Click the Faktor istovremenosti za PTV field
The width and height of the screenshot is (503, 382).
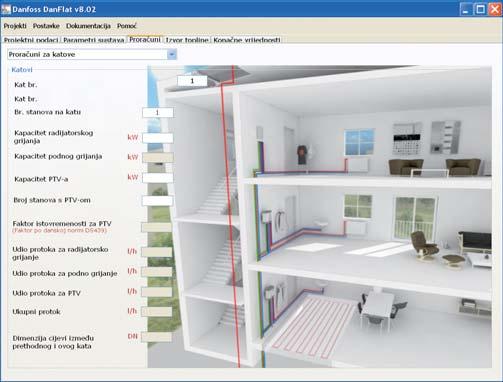(156, 227)
